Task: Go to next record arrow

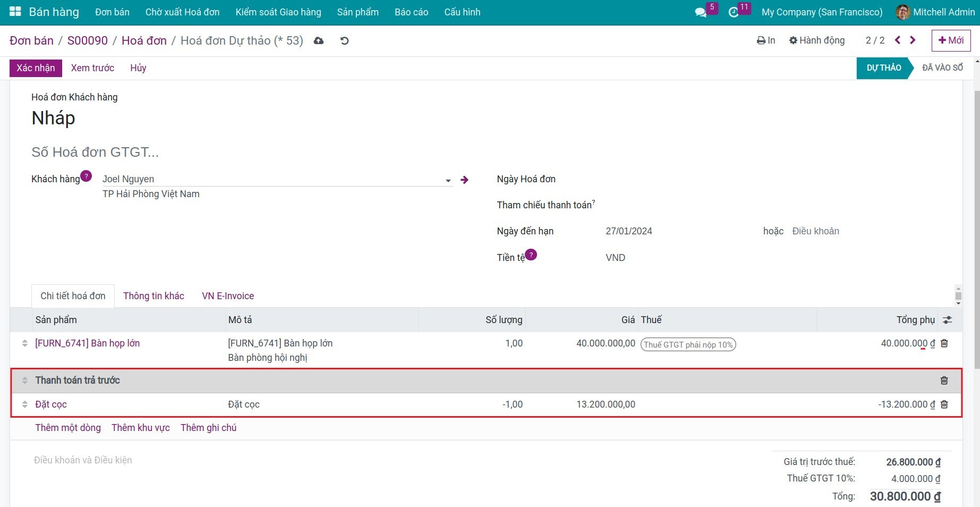Action: (x=913, y=40)
